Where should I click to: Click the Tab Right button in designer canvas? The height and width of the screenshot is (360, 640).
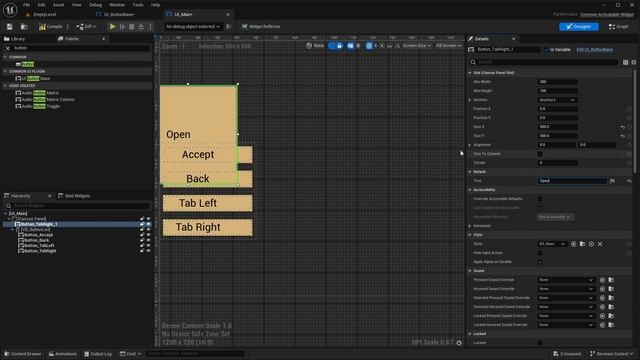coord(207,227)
